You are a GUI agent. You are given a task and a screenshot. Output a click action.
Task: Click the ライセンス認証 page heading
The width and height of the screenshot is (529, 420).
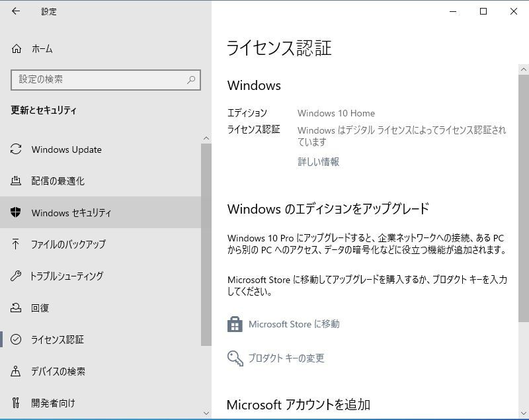click(279, 48)
